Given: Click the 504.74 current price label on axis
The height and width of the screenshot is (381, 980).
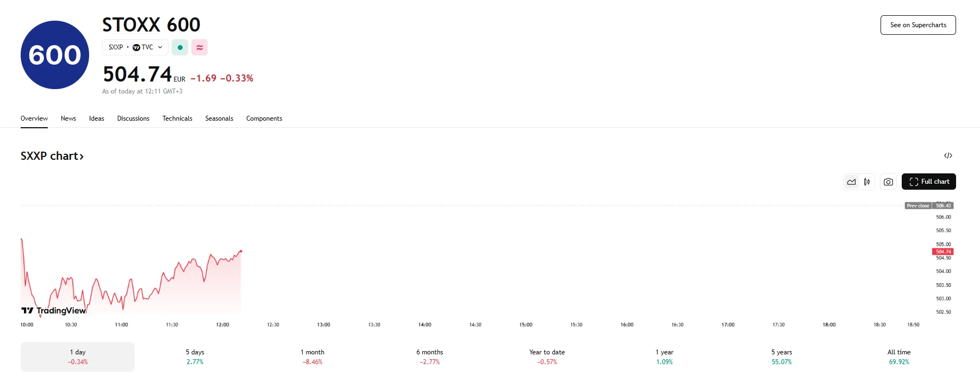Looking at the screenshot, I should point(943,252).
